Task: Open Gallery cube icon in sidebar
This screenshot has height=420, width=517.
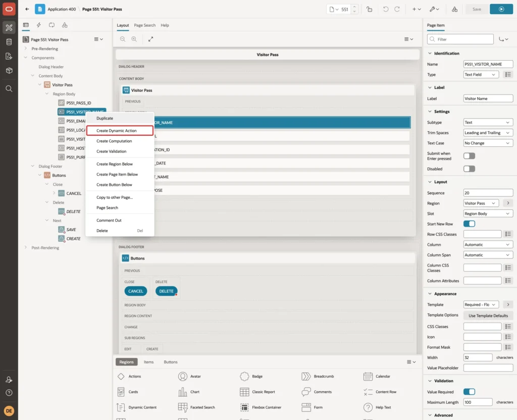Action: (x=9, y=70)
